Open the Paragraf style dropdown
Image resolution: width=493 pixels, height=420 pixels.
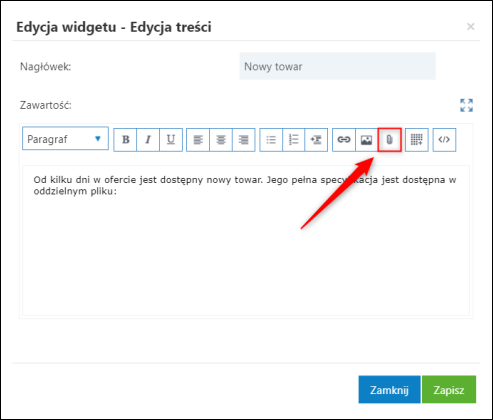pos(65,138)
